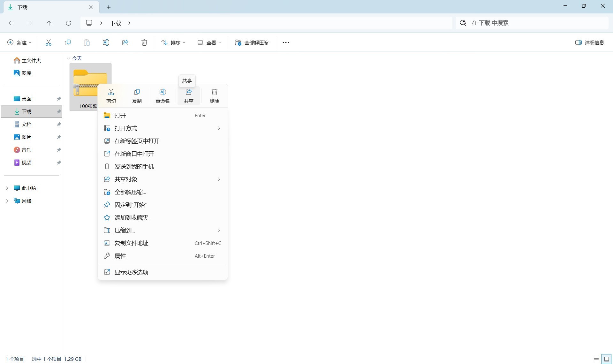The height and width of the screenshot is (364, 613).
Task: Choose Properties in the context menu
Action: 120,256
